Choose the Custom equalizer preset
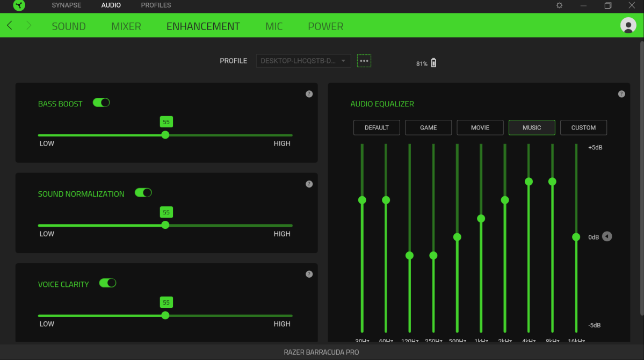Viewport: 644px width, 360px height. pos(584,127)
